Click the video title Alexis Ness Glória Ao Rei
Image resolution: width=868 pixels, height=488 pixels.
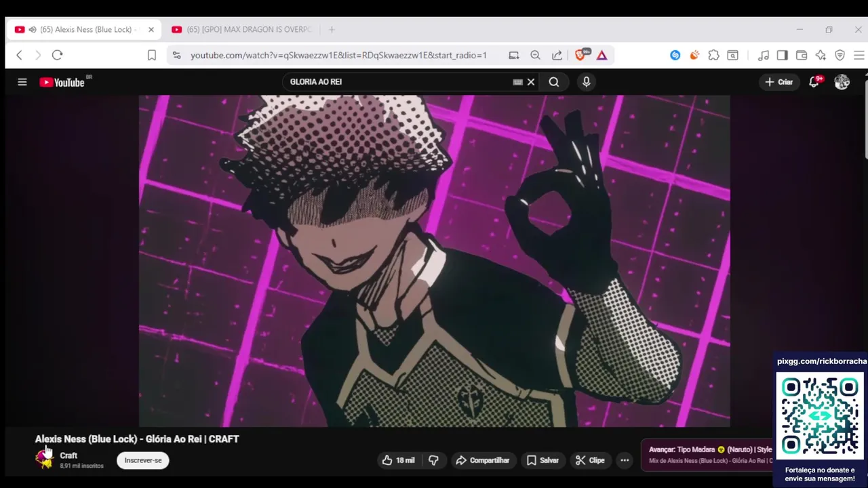137,439
